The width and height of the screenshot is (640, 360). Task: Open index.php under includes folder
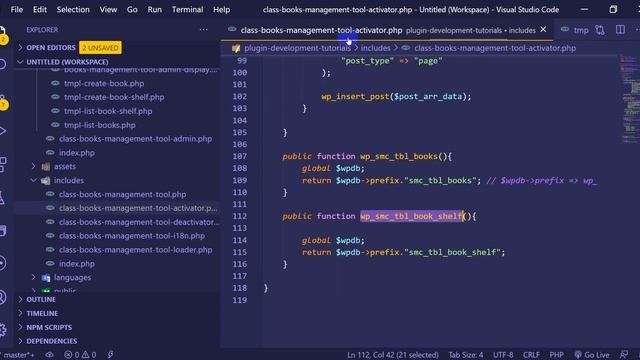click(x=76, y=264)
